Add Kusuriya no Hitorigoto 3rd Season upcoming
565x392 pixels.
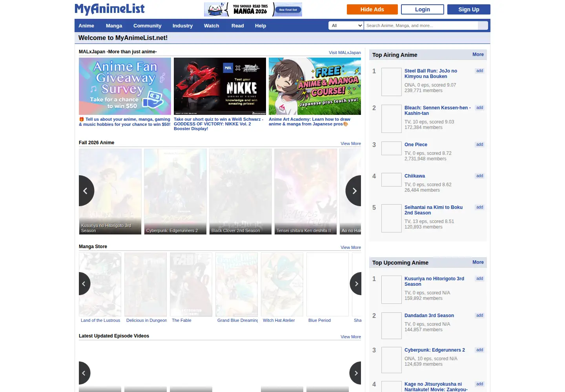(x=479, y=279)
